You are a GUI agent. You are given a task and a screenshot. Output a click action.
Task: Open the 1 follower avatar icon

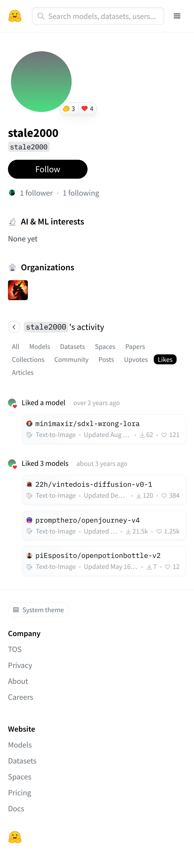[12, 193]
